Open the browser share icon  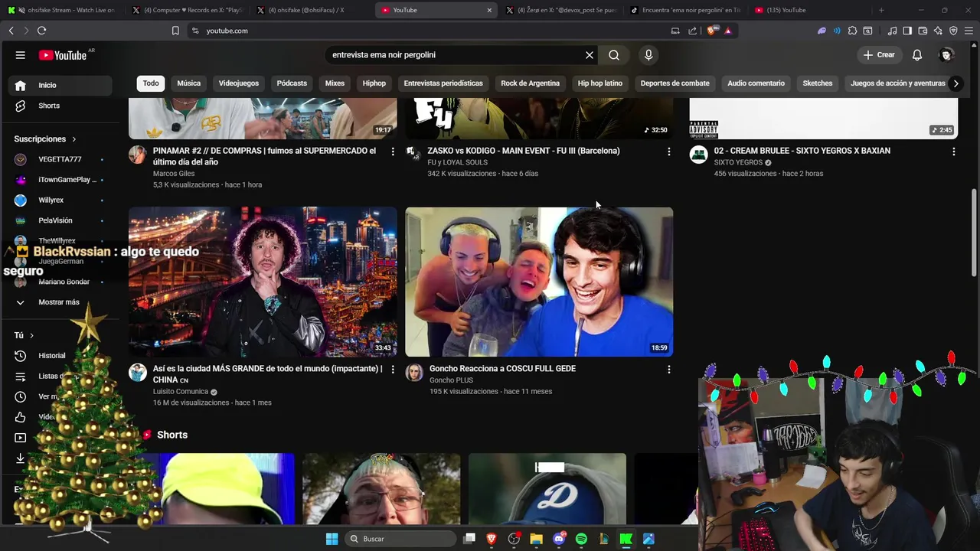tap(693, 31)
